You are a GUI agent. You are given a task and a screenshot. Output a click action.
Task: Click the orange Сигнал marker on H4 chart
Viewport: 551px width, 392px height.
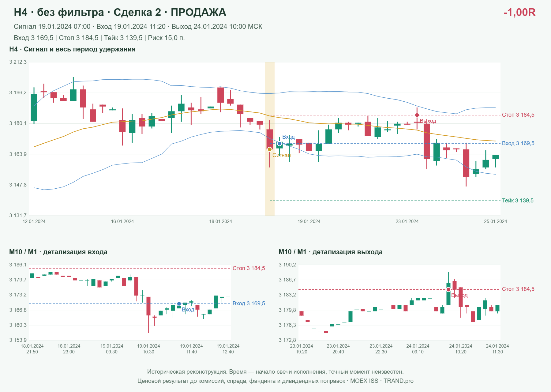[x=270, y=149]
